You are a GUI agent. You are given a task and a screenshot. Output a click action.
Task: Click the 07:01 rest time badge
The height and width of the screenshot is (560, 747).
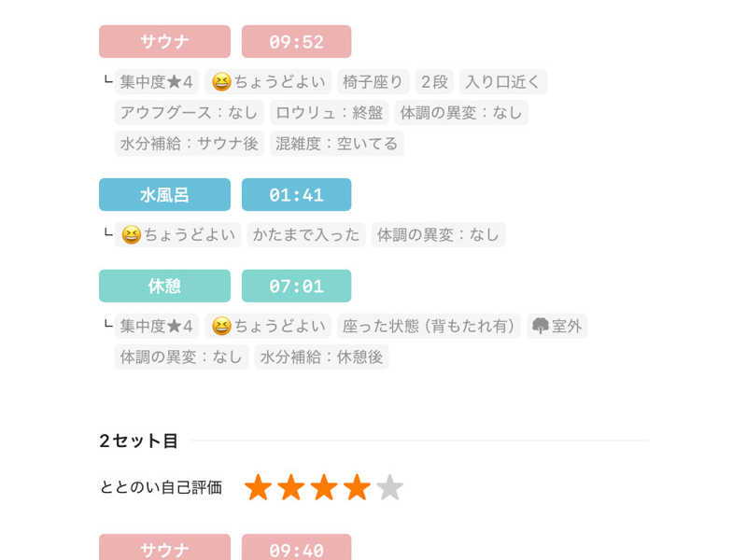click(x=296, y=287)
